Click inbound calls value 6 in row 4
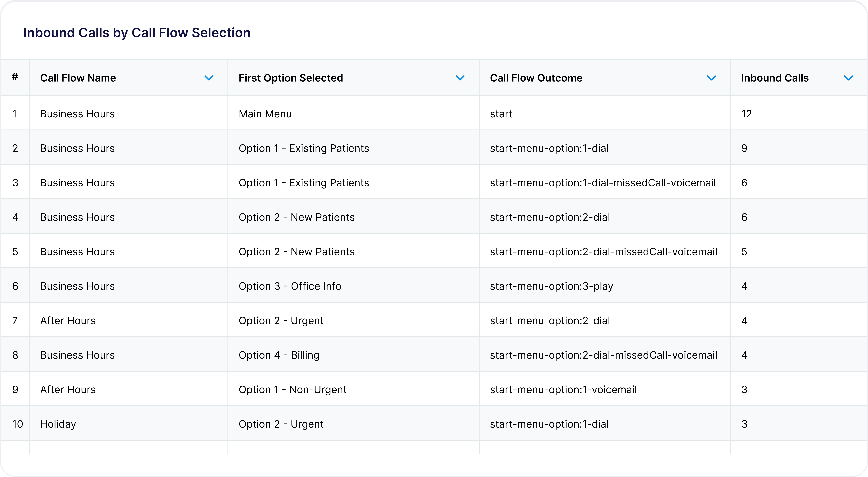Image resolution: width=868 pixels, height=477 pixels. coord(744,217)
